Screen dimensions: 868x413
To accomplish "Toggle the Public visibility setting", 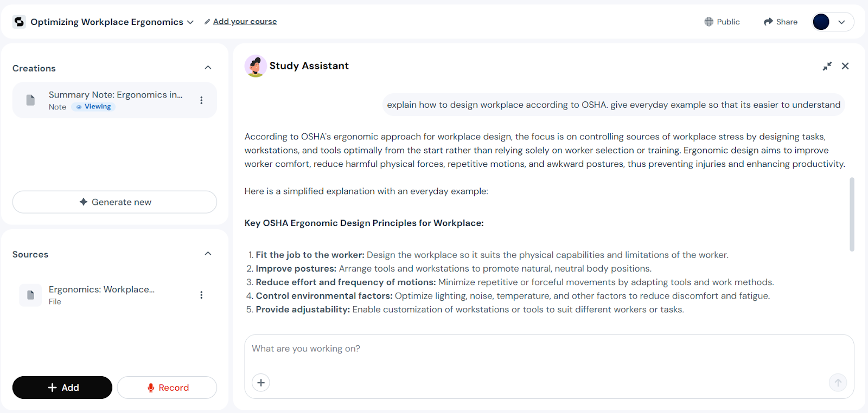I will [722, 22].
